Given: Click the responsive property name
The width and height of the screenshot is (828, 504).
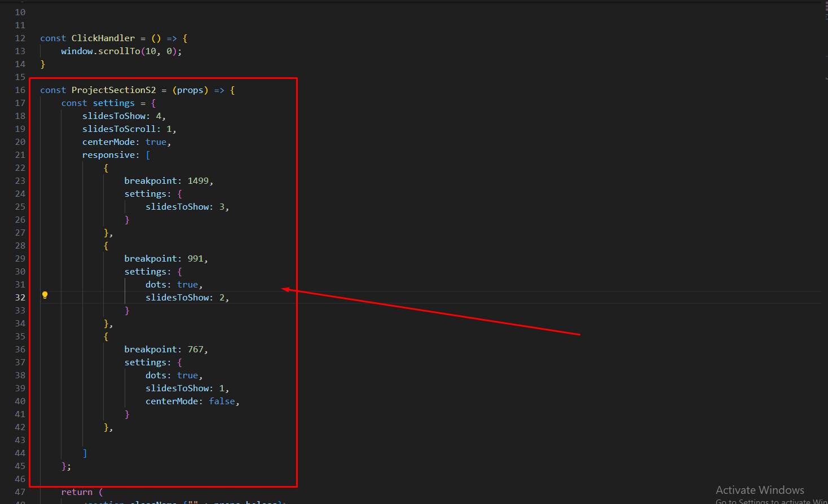Looking at the screenshot, I should click(x=108, y=155).
